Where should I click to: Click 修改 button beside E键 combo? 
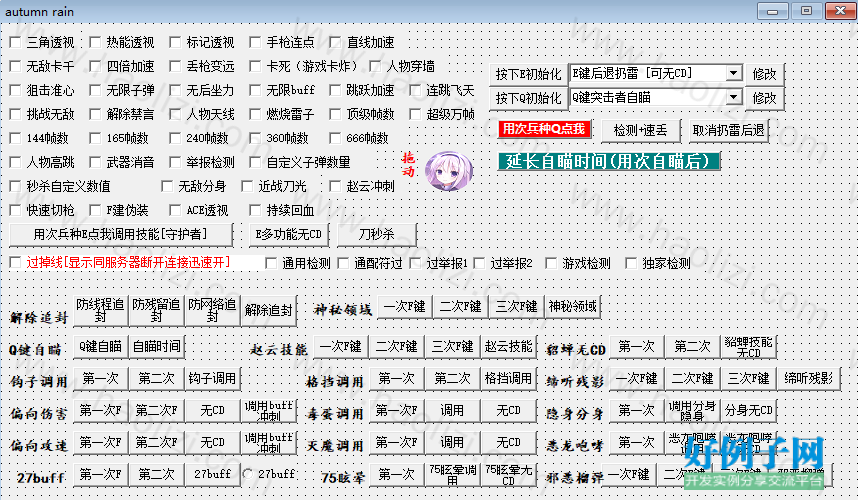pos(764,74)
